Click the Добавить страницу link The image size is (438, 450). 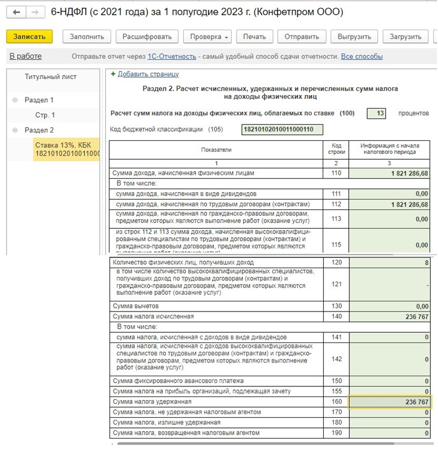click(x=148, y=74)
